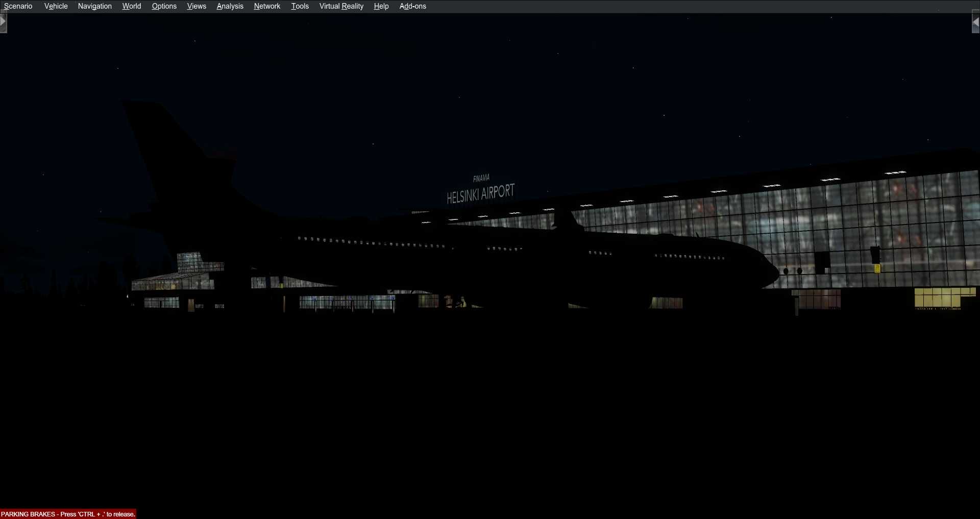Open the Navigation menu

[95, 6]
